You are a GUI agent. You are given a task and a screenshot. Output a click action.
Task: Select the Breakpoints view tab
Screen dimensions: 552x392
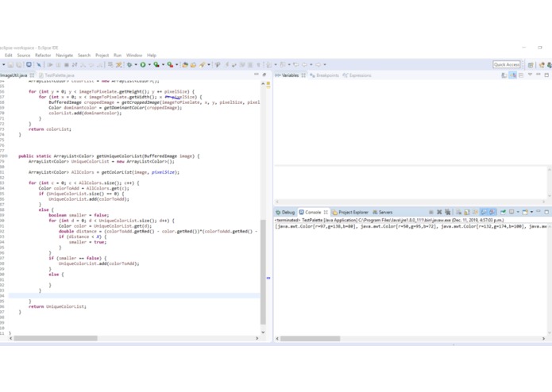(325, 75)
